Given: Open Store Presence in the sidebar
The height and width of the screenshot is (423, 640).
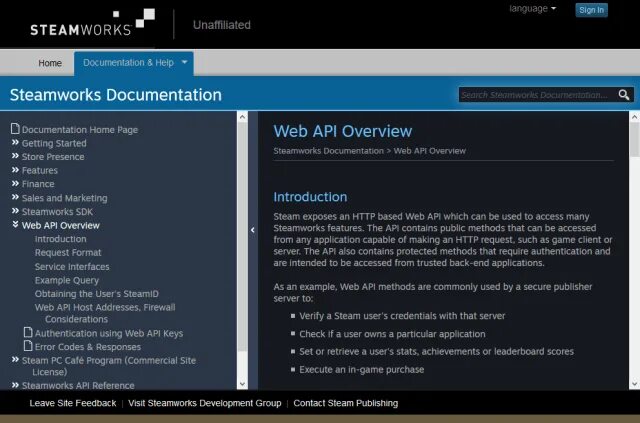Looking at the screenshot, I should tap(53, 157).
